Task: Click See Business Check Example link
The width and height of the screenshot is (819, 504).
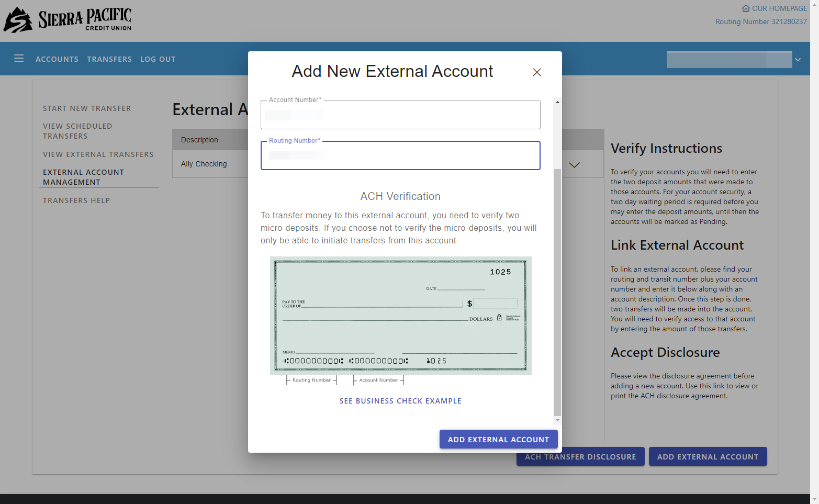Action: click(400, 401)
